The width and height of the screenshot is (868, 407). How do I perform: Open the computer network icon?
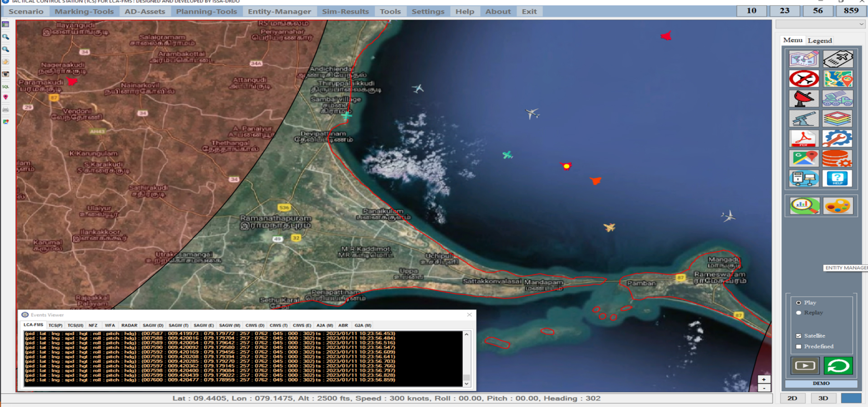click(804, 178)
